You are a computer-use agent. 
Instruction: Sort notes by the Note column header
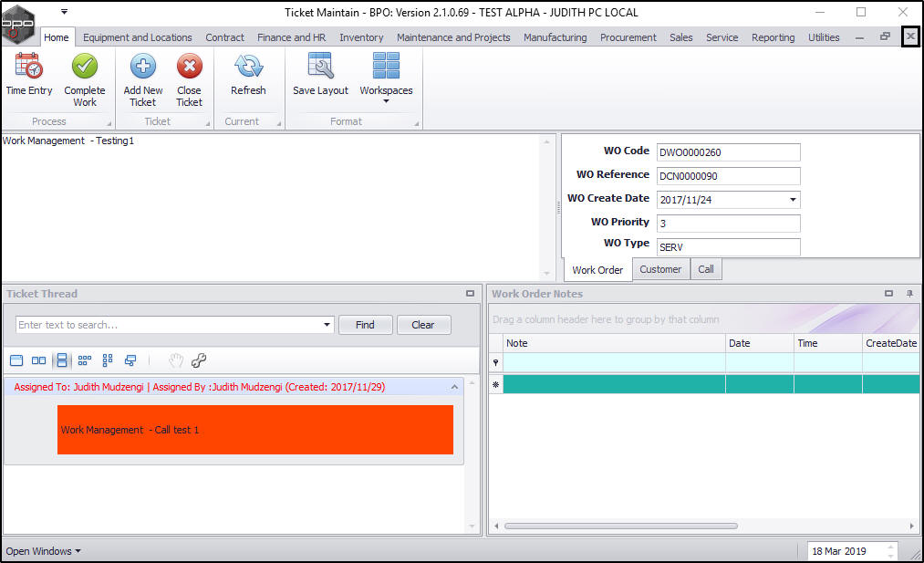(614, 343)
